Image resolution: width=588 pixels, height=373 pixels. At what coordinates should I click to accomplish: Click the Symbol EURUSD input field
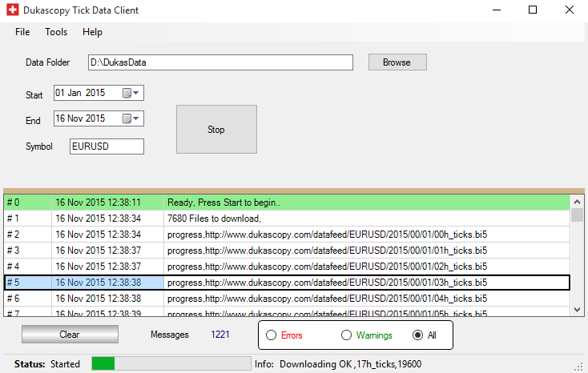107,146
